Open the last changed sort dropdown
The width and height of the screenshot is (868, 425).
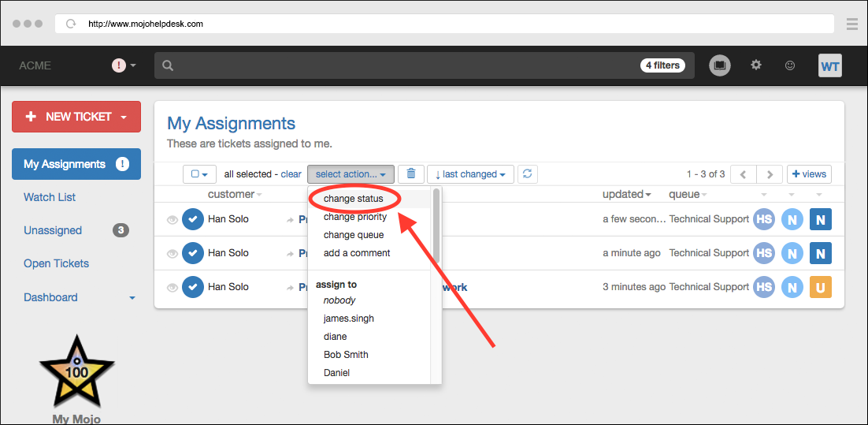tap(470, 174)
